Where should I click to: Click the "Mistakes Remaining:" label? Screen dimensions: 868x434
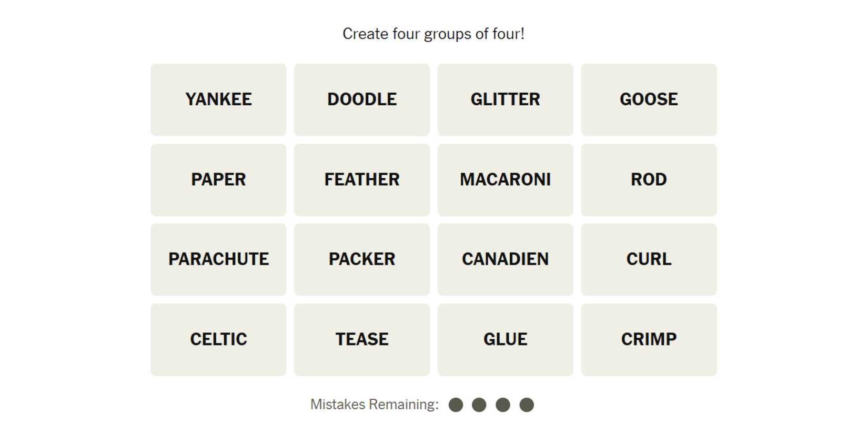(x=374, y=405)
